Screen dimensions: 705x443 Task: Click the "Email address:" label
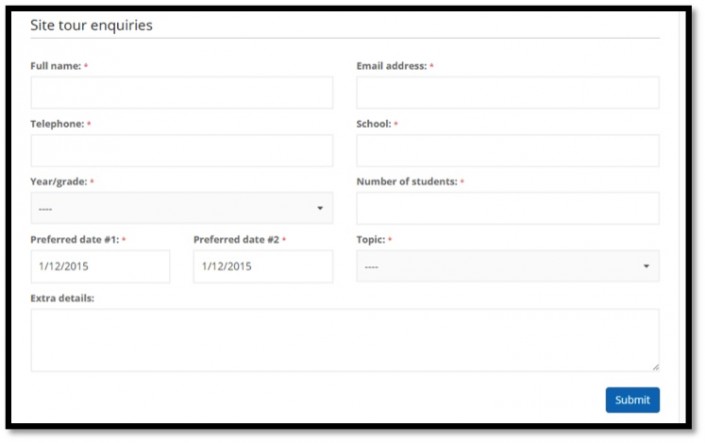tap(391, 66)
